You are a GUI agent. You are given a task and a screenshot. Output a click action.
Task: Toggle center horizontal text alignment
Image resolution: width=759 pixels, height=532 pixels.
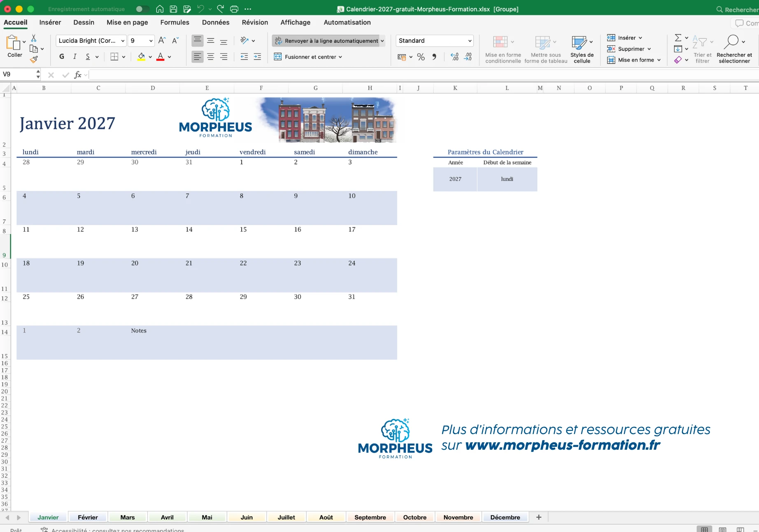point(210,57)
